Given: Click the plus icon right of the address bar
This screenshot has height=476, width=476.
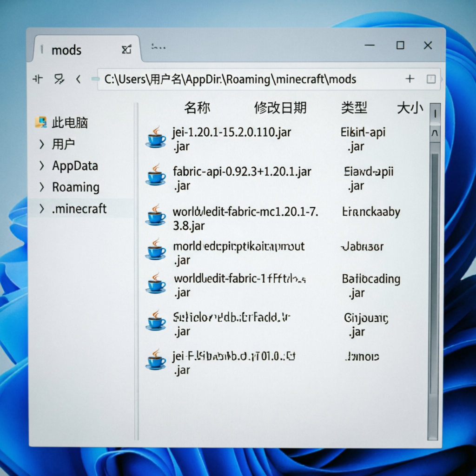Looking at the screenshot, I should pyautogui.click(x=410, y=79).
